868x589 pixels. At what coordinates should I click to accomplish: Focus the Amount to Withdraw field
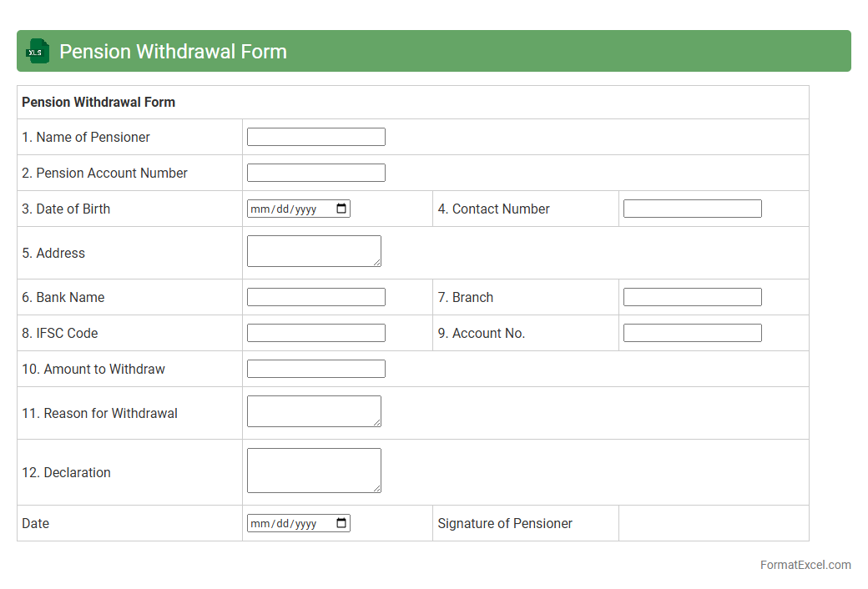pyautogui.click(x=315, y=369)
